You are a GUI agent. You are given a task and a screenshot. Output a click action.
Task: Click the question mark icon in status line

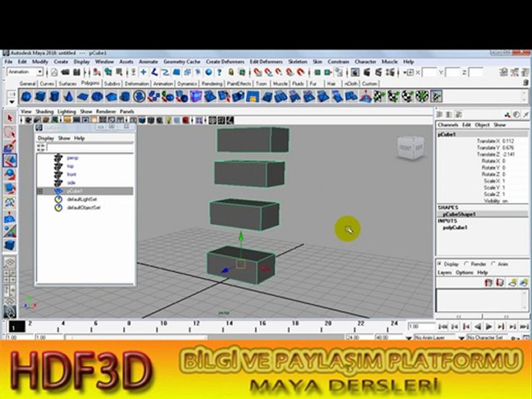(219, 72)
